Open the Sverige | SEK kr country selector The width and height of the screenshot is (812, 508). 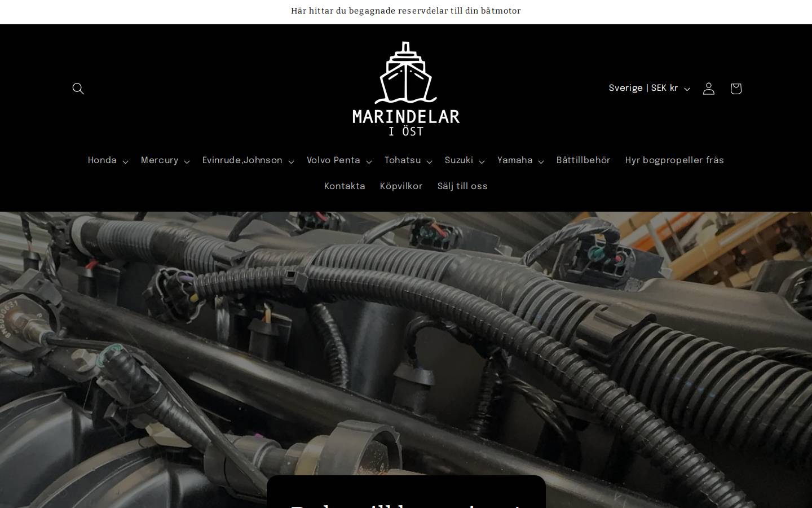point(649,89)
